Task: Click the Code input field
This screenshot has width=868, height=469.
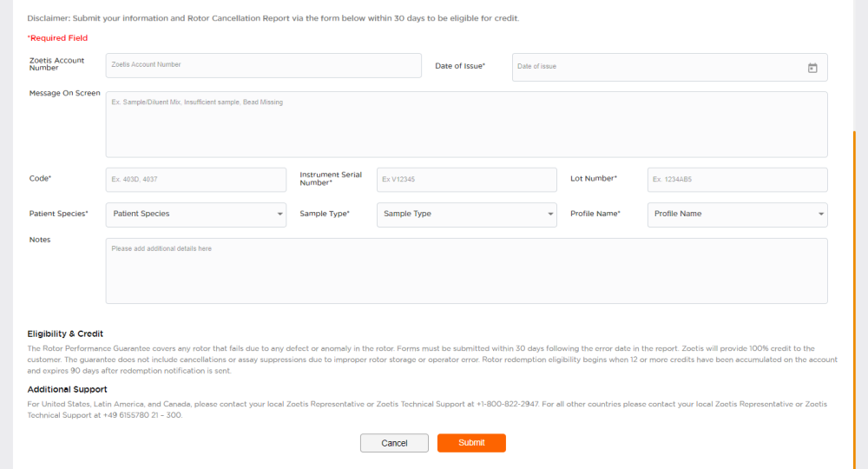Action: point(196,180)
